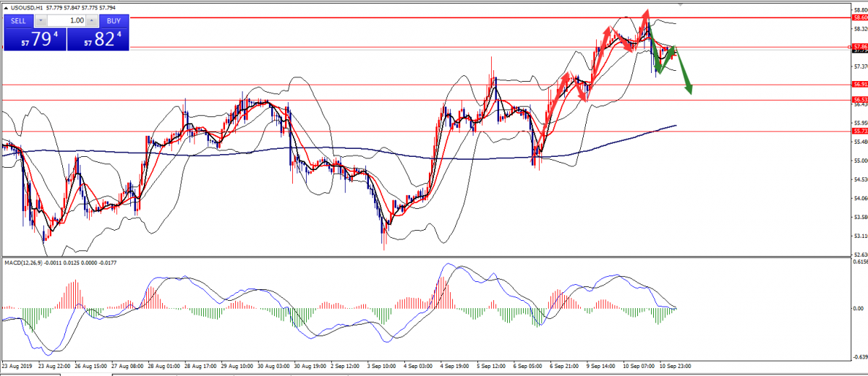Image resolution: width=868 pixels, height=376 pixels.
Task: Click the 57.79 sell price tile
Action: click(x=35, y=40)
